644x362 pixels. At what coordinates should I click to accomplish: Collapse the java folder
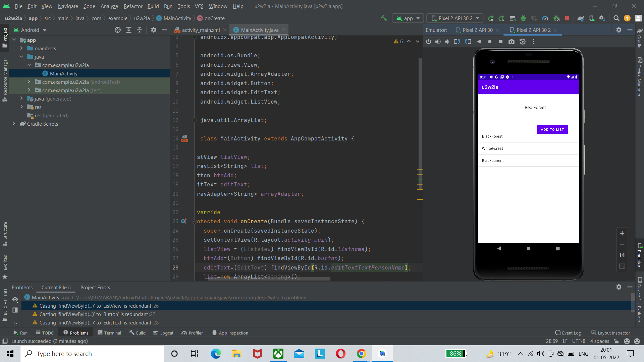coord(21,57)
